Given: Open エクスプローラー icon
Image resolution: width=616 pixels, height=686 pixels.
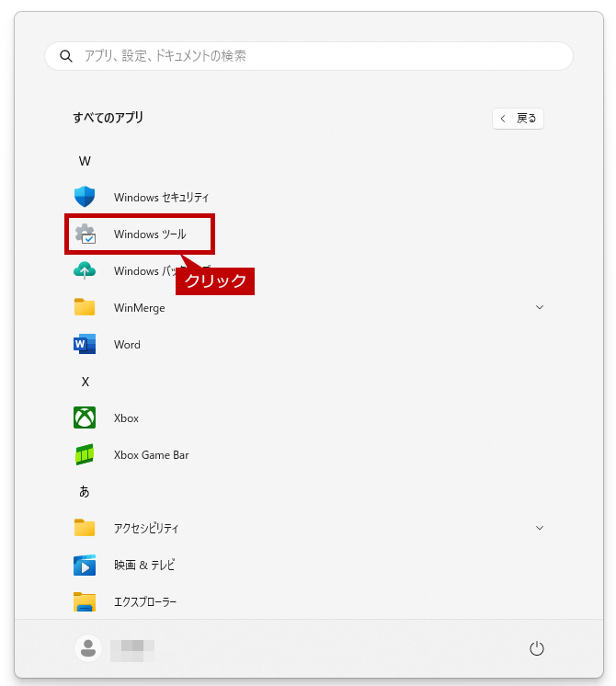Looking at the screenshot, I should pos(85,601).
